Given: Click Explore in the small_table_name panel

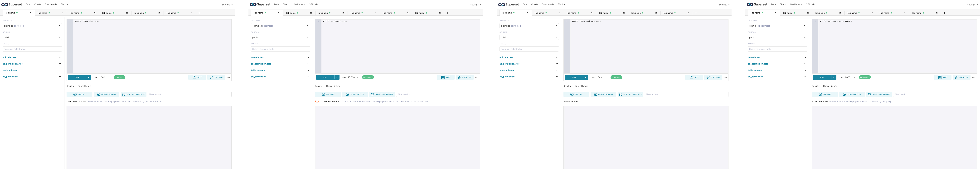Looking at the screenshot, I should tap(576, 94).
